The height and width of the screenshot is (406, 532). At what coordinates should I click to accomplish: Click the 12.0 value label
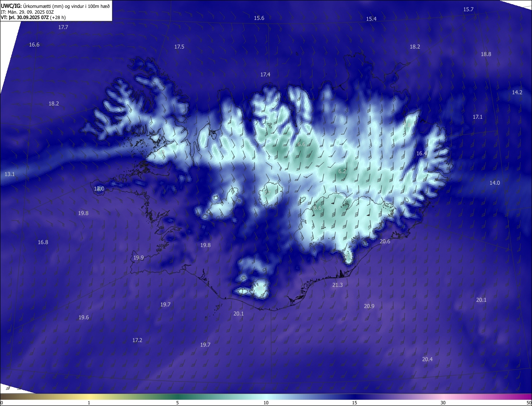click(99, 189)
